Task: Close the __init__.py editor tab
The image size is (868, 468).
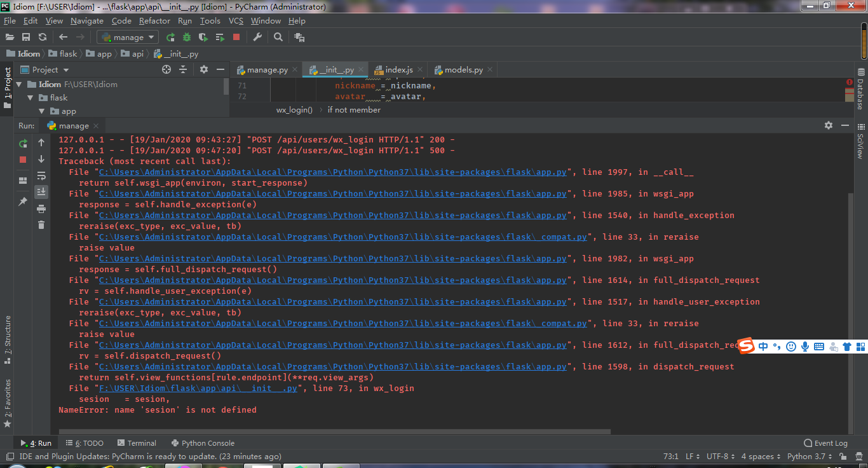Action: click(361, 70)
